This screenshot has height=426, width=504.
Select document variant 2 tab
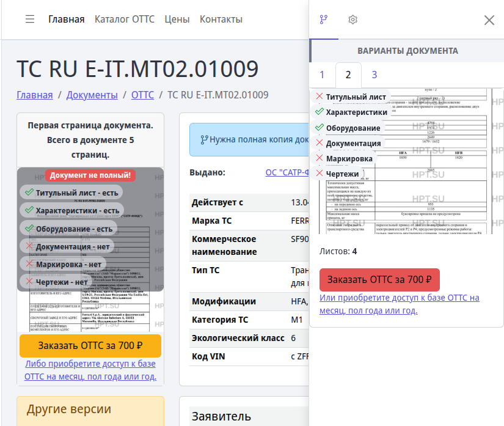click(348, 75)
